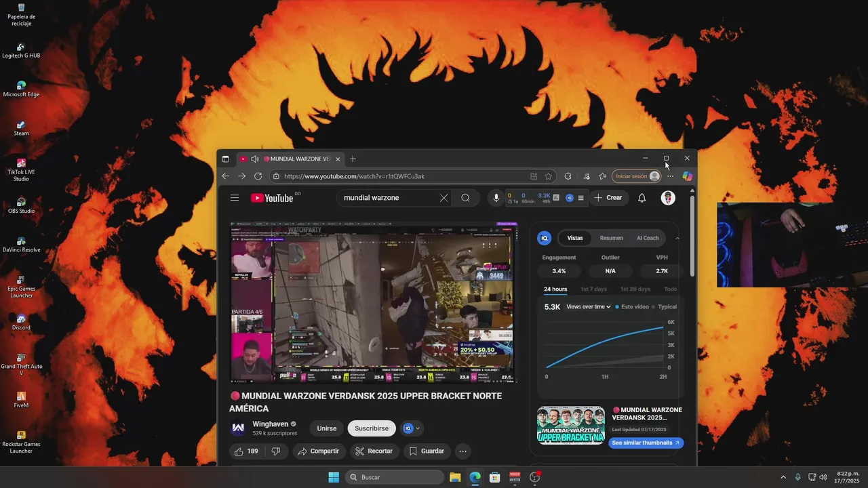Screen dimensions: 868x488
Task: Select the TikTok LIVE Studio shortcut
Action: [x=21, y=170]
